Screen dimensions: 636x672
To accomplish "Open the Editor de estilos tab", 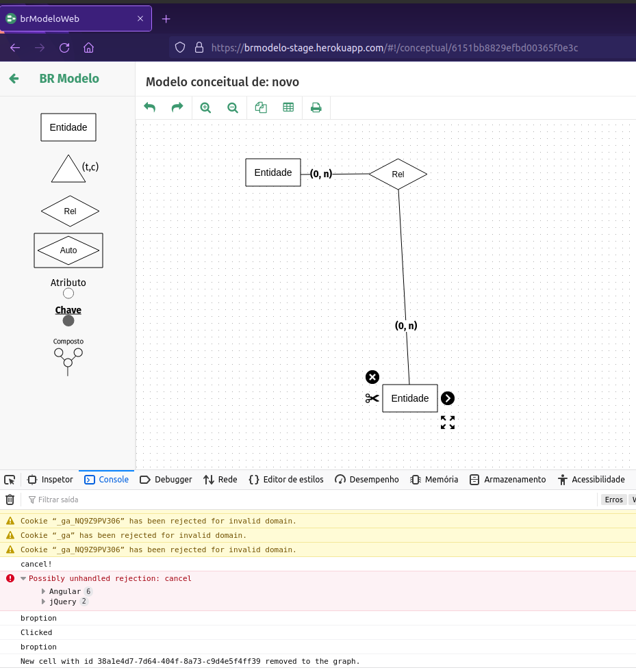I will pyautogui.click(x=286, y=480).
